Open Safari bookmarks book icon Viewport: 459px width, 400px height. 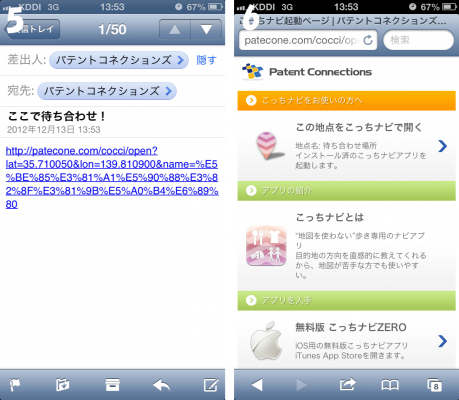(x=390, y=385)
